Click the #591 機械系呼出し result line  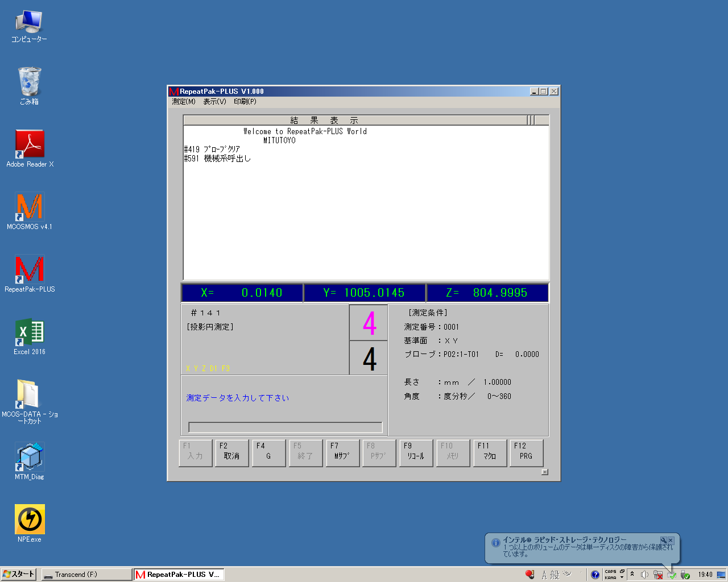pyautogui.click(x=217, y=159)
